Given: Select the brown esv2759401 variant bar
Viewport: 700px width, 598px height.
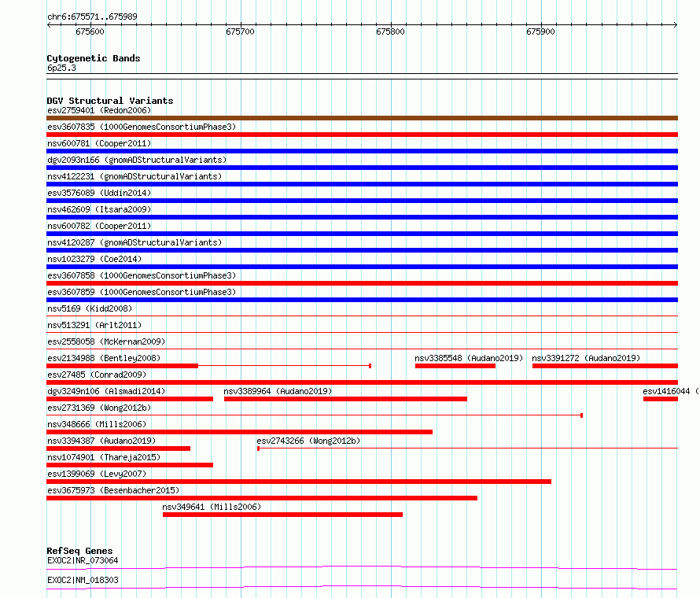Looking at the screenshot, I should coord(362,118).
